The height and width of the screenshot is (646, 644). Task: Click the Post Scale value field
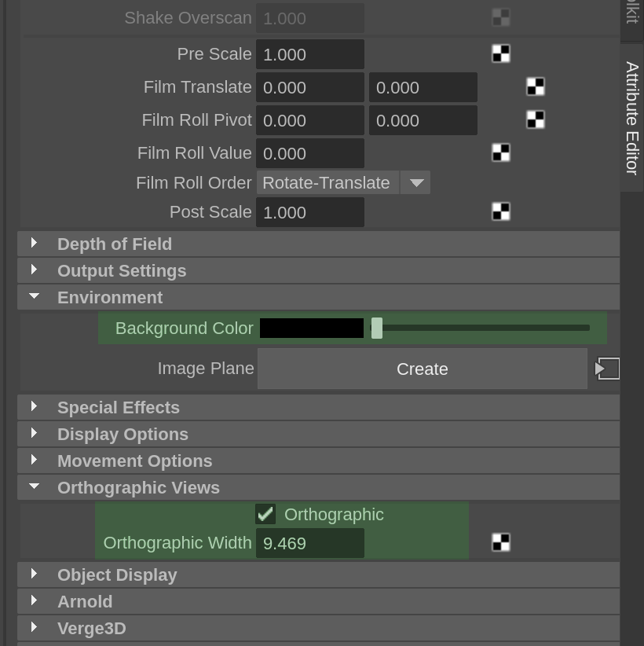click(310, 212)
